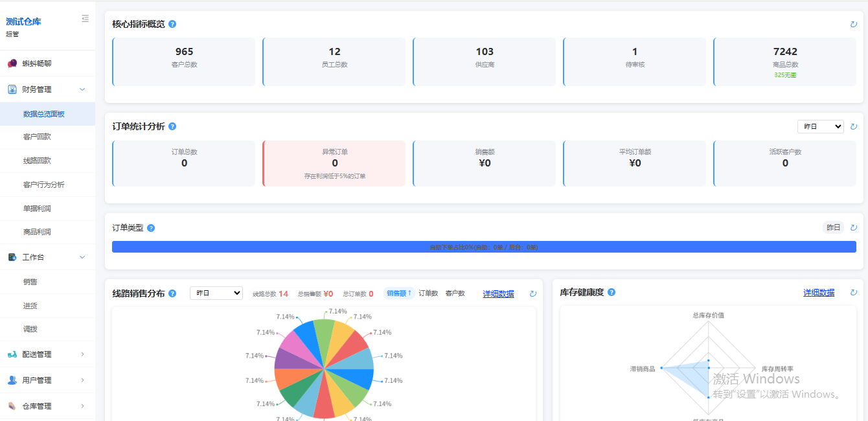Refresh the 订单统计分析 section

(x=853, y=126)
